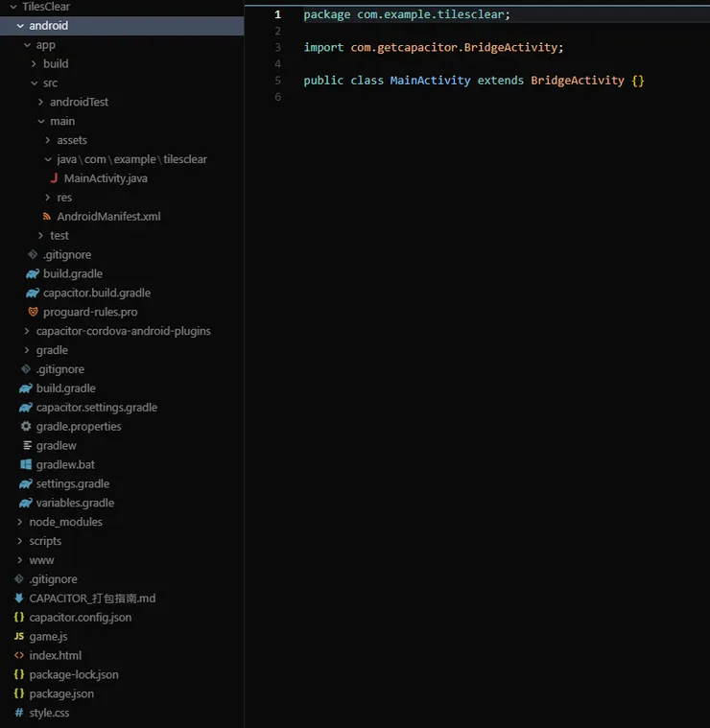This screenshot has width=710, height=728.
Task: Open capacitor.config.json file
Action: tap(80, 617)
